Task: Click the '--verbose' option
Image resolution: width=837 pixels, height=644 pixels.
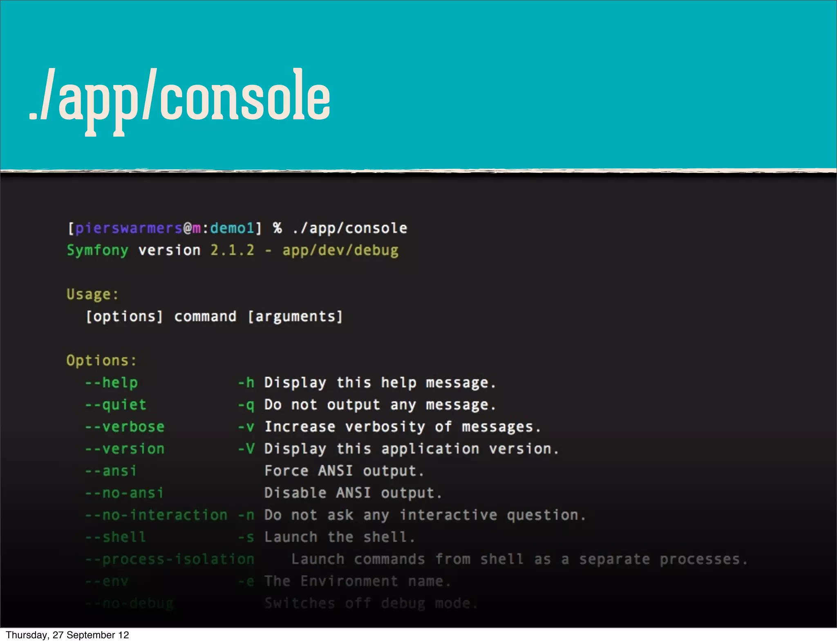Action: pyautogui.click(x=125, y=427)
